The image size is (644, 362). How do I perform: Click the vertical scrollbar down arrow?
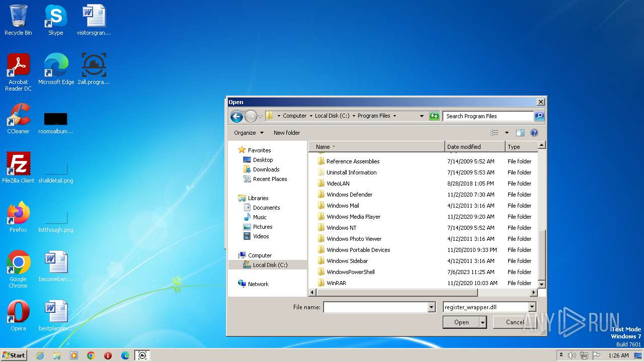coord(542,285)
